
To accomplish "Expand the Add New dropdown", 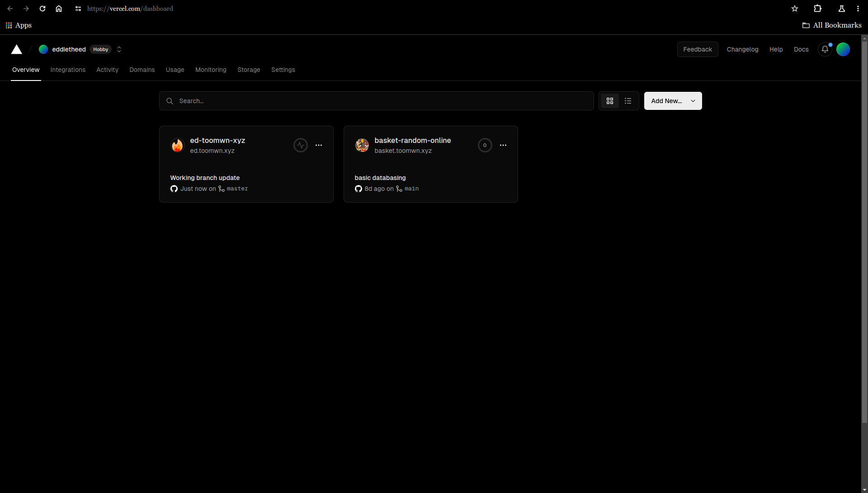I will [673, 101].
